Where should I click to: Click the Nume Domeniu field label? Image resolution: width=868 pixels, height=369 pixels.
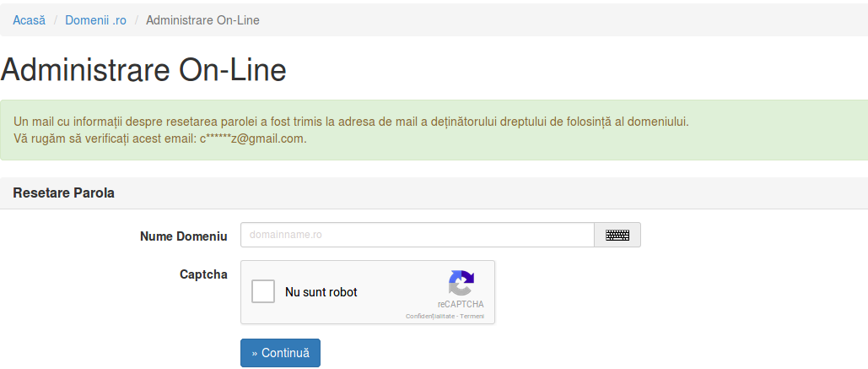pos(184,236)
